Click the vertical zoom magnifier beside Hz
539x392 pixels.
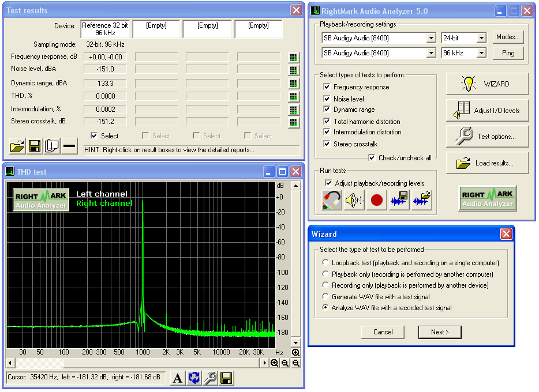click(295, 353)
